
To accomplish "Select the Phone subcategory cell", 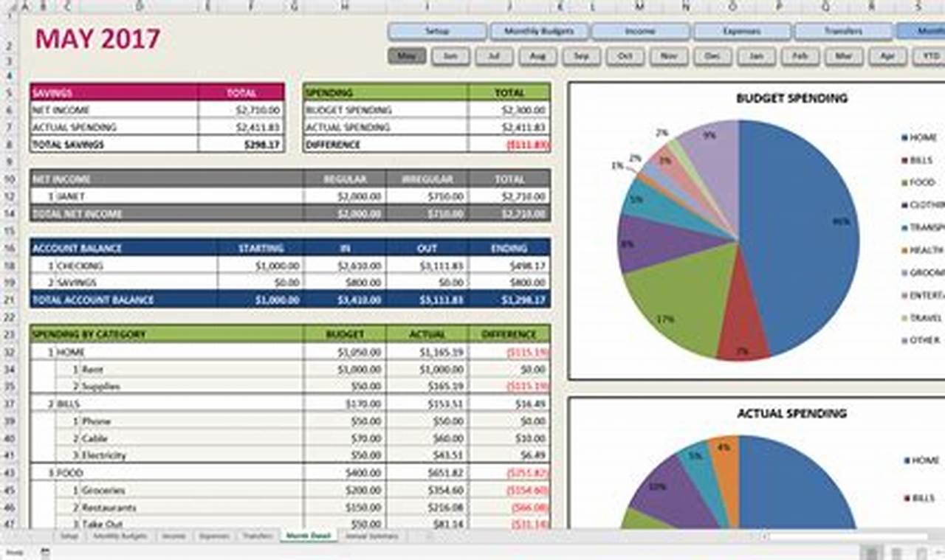I will [192, 421].
